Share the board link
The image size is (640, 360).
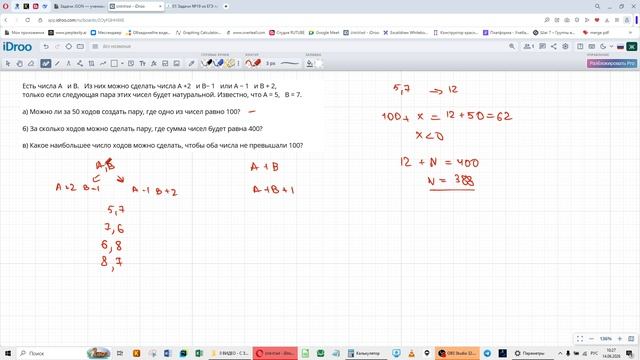click(553, 47)
